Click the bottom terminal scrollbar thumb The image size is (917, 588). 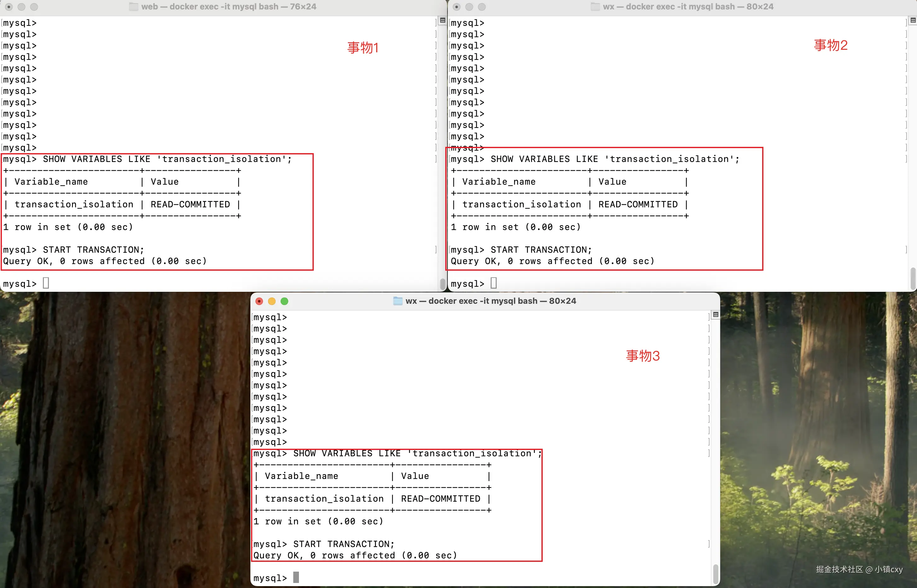(715, 574)
